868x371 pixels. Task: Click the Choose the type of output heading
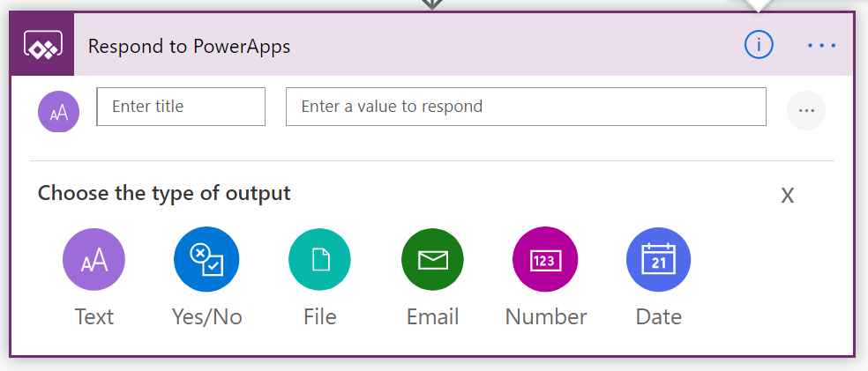click(164, 194)
